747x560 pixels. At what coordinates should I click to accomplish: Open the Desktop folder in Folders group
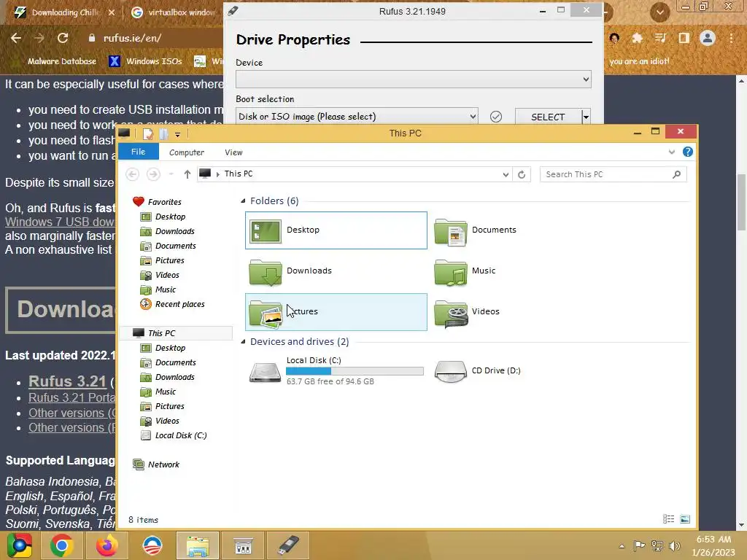pyautogui.click(x=336, y=230)
